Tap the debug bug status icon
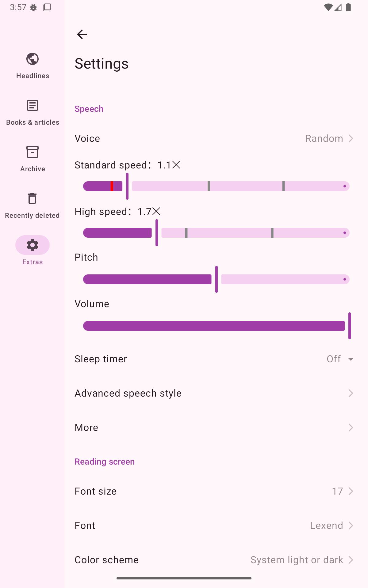 point(33,7)
